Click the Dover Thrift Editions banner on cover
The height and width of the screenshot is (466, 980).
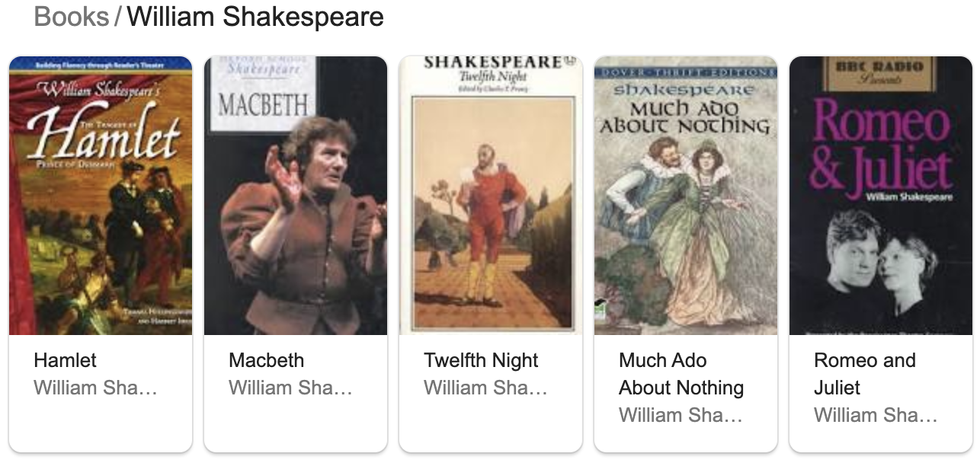pos(685,72)
